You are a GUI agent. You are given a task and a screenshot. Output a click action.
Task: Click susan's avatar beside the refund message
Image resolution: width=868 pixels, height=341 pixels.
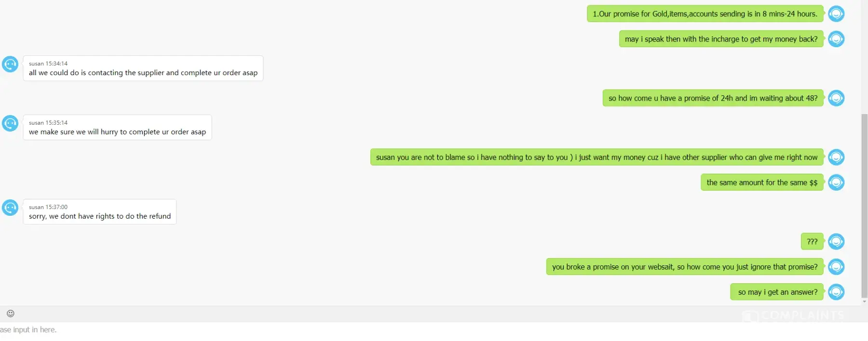10,208
